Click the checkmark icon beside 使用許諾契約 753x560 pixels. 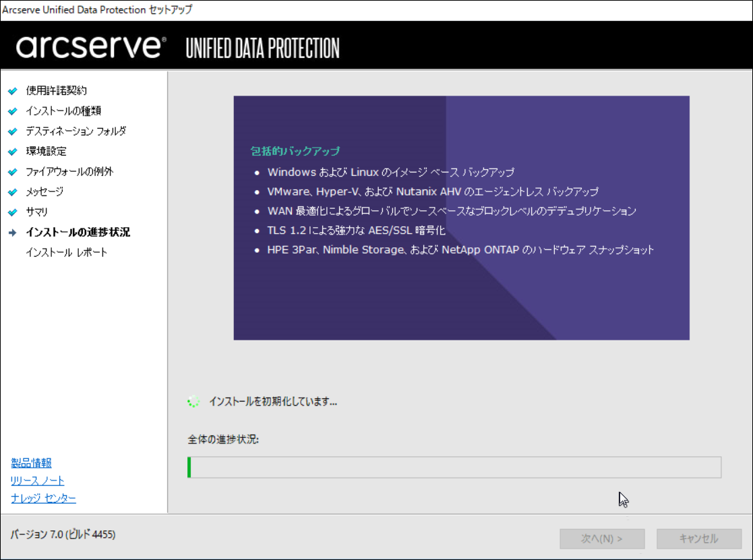[x=13, y=91]
